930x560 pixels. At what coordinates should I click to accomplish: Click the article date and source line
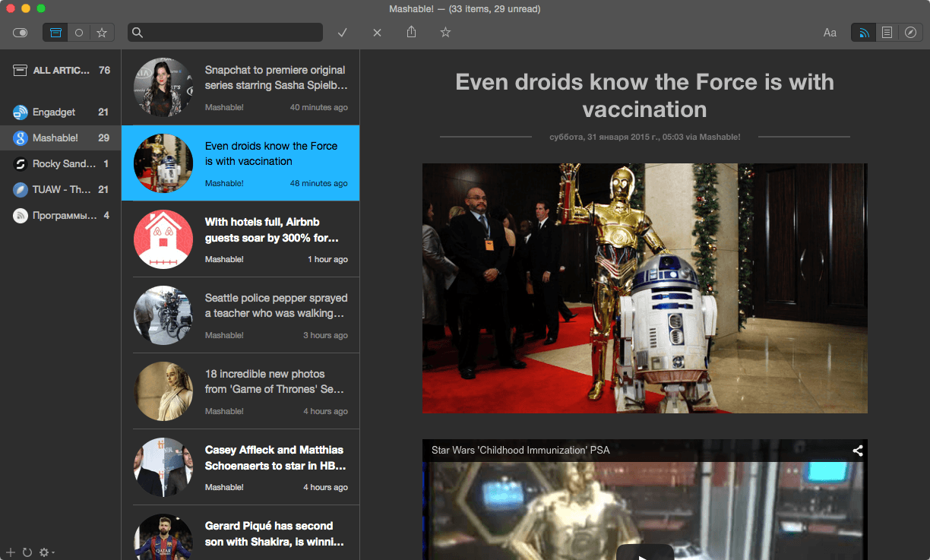coord(644,137)
